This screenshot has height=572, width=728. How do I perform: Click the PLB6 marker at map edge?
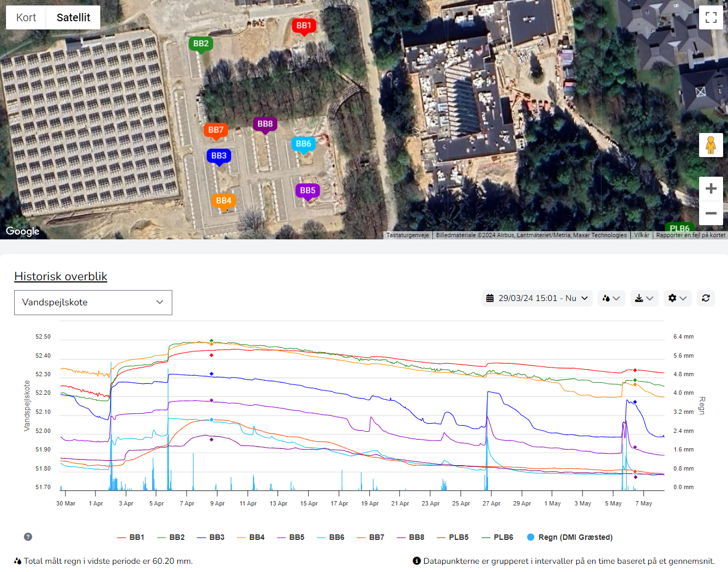click(679, 228)
